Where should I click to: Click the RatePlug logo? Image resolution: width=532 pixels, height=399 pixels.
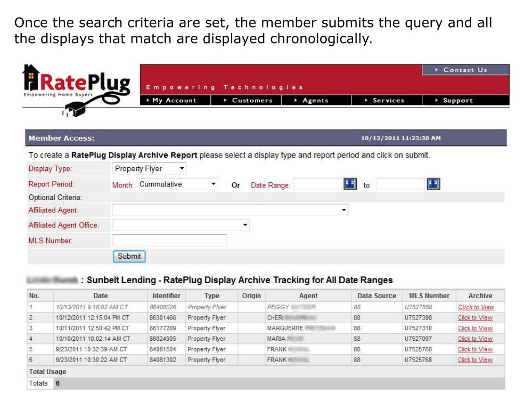click(77, 90)
